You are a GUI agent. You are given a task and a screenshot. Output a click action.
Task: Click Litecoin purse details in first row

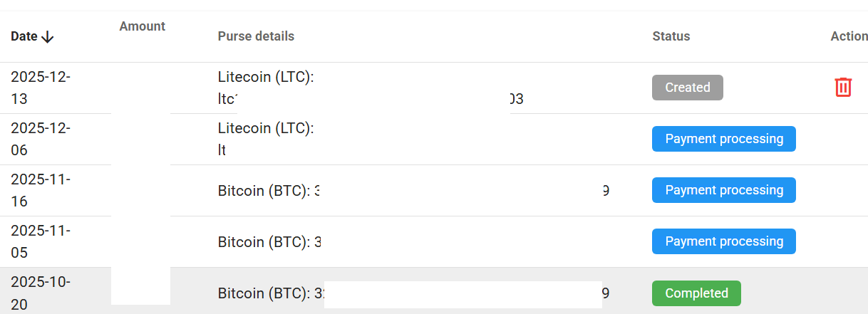pyautogui.click(x=371, y=88)
